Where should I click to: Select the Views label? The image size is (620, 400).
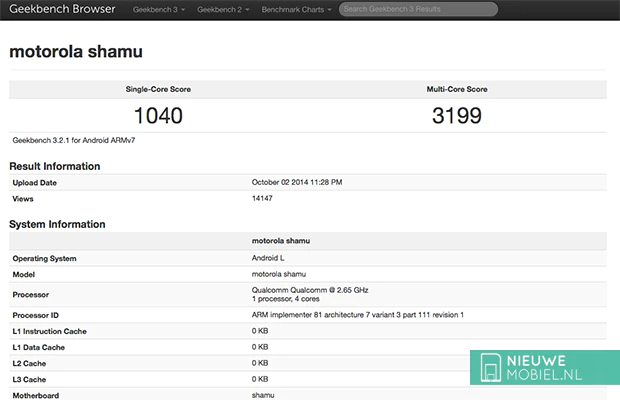23,199
